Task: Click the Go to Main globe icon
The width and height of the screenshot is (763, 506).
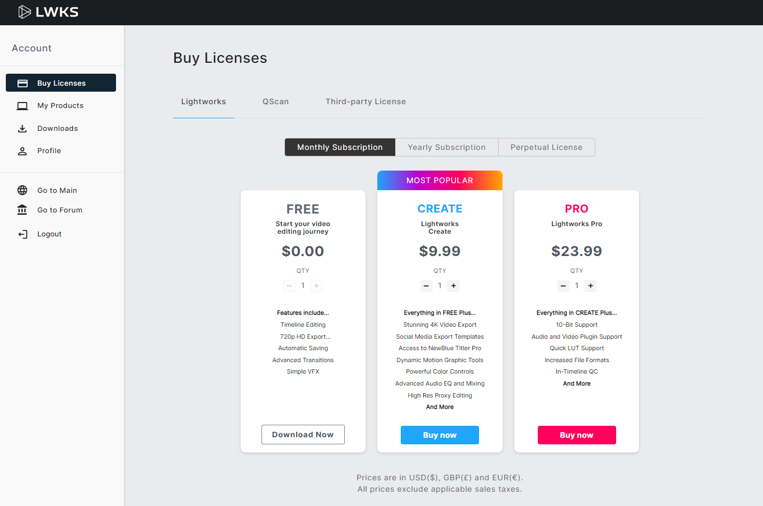Action: point(22,190)
